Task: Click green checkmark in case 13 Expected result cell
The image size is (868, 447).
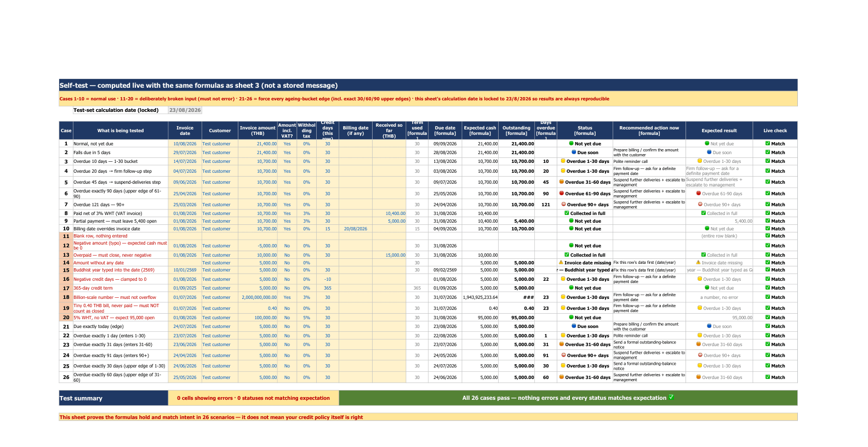Action: coord(704,254)
